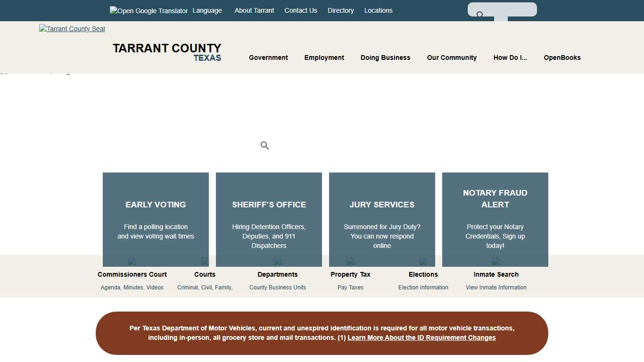Follow the ID Requirement Changes link
644x362 pixels.
(x=421, y=337)
